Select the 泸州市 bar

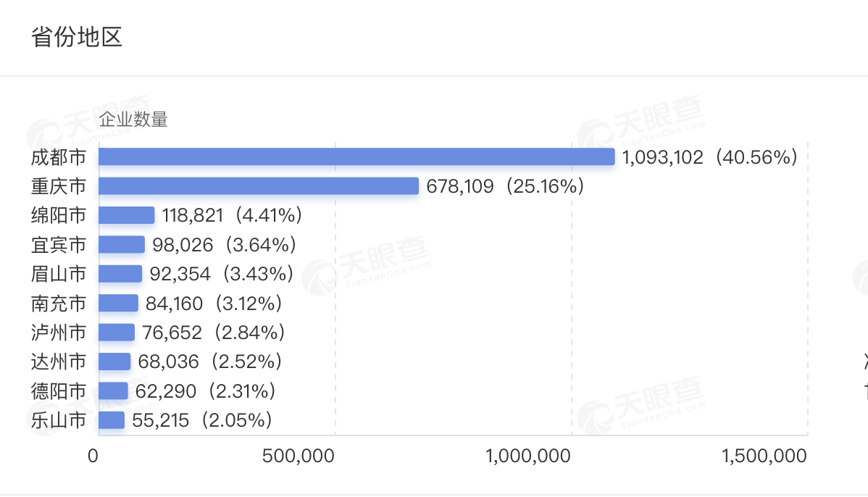[x=117, y=333]
